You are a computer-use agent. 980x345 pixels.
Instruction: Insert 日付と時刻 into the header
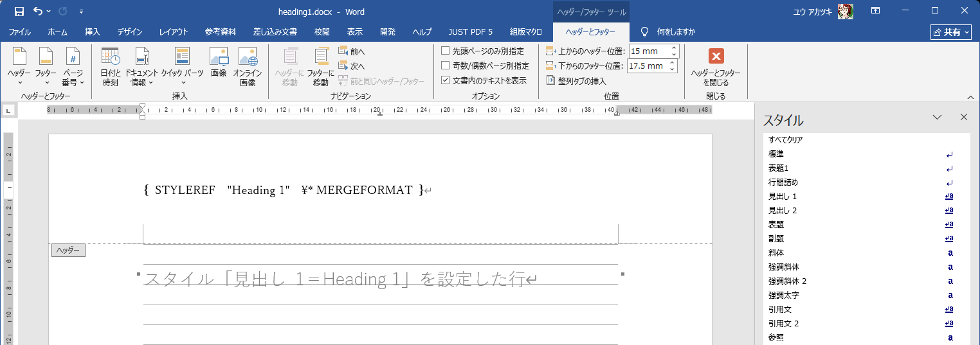point(111,67)
